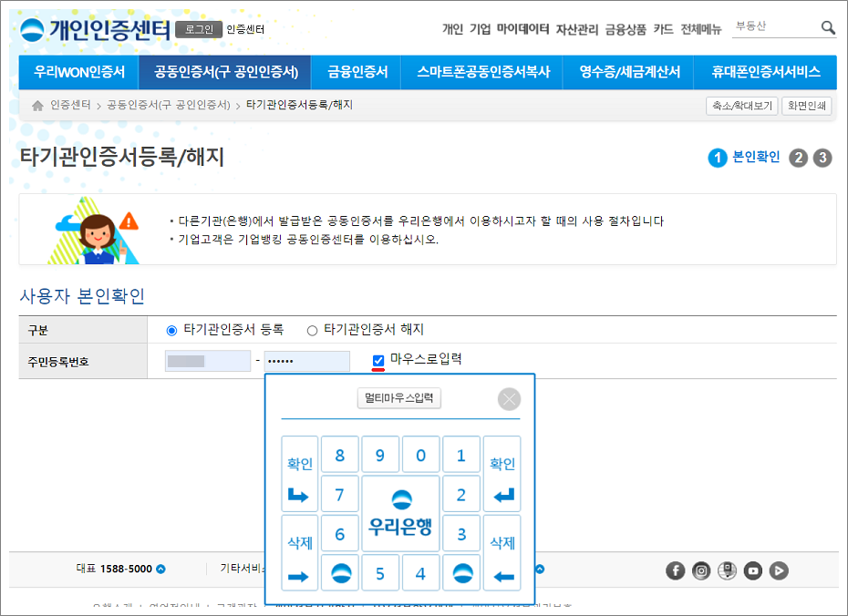
Task: Open the 공동인증서(구 공인인증서) tab
Action: pos(225,72)
